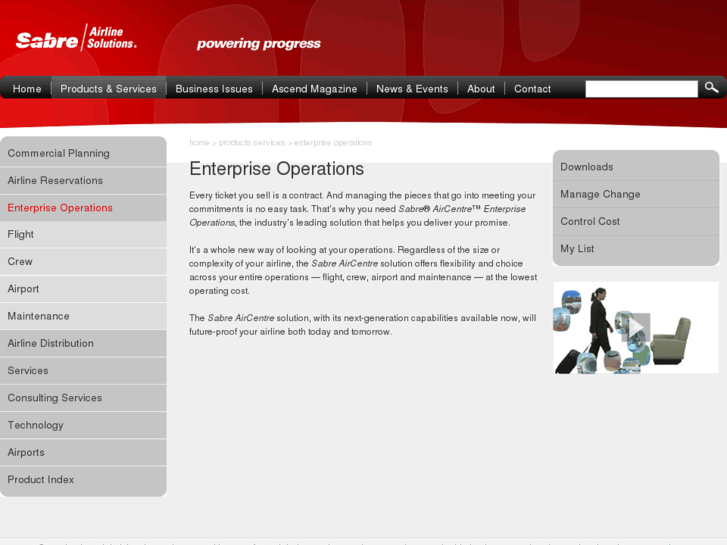Image resolution: width=727 pixels, height=545 pixels.
Task: Open the News & Events menu
Action: click(412, 89)
